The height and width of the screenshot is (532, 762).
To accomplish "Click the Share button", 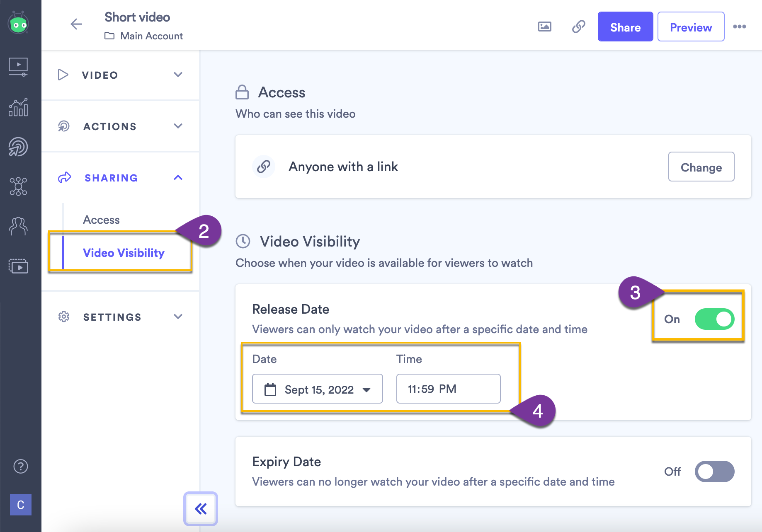I will 625,27.
